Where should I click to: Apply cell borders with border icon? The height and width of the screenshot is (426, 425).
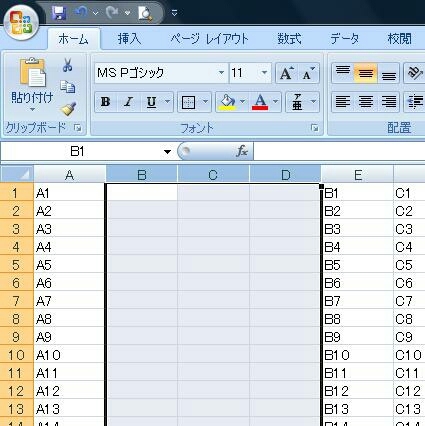[188, 102]
